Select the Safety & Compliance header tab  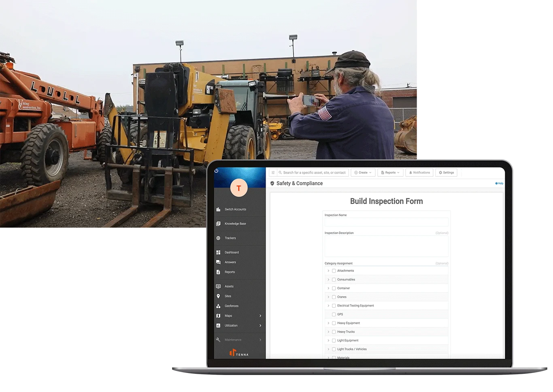[x=299, y=183]
